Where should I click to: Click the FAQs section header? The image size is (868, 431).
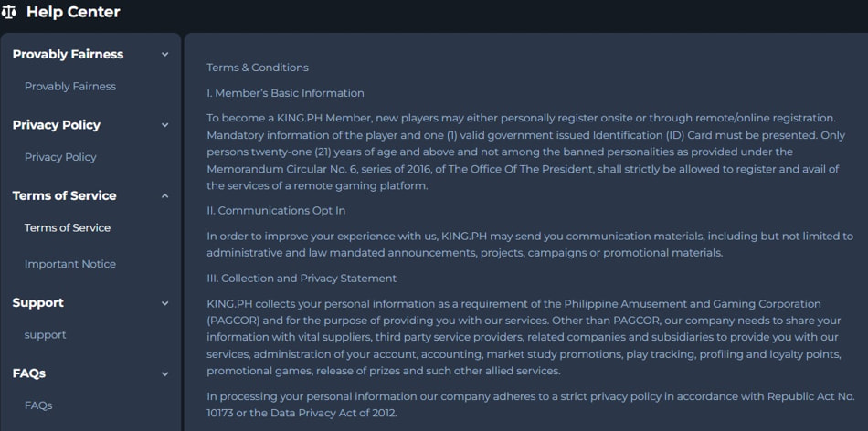tap(29, 373)
